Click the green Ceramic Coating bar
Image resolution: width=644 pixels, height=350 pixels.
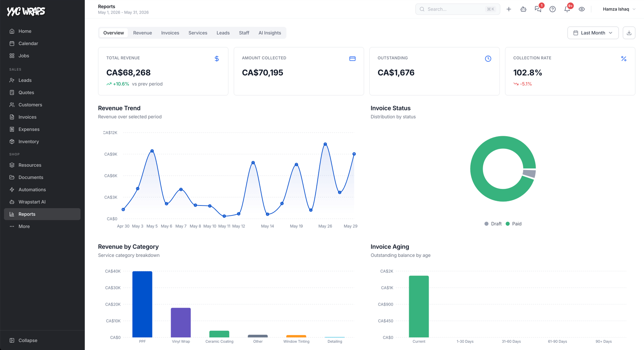[219, 334]
